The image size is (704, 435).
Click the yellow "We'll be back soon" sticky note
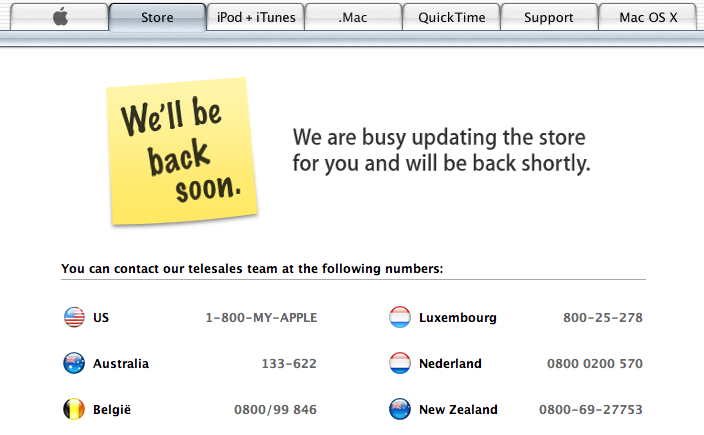tap(182, 151)
